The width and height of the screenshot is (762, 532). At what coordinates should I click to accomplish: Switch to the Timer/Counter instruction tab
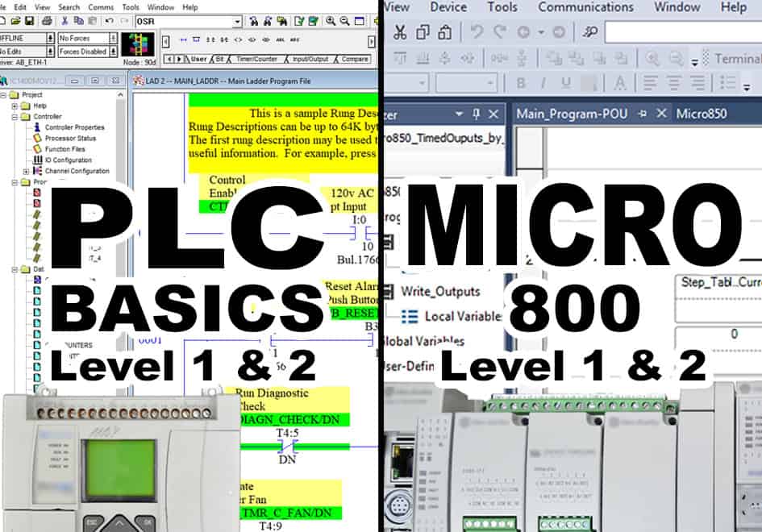click(256, 59)
